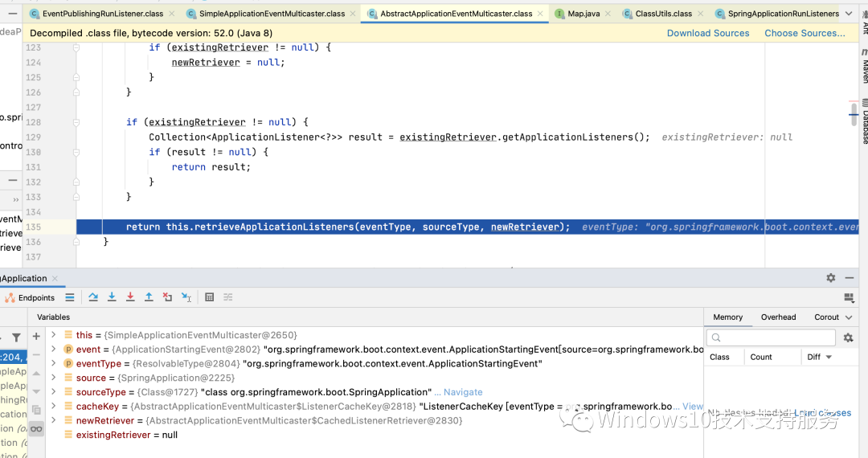Click the Endpoints button in debug toolbar
Image resolution: width=868 pixels, height=458 pixels.
(31, 297)
